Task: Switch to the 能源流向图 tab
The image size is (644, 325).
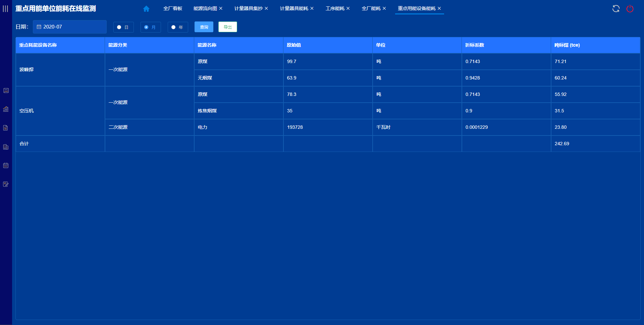Action: pos(205,8)
